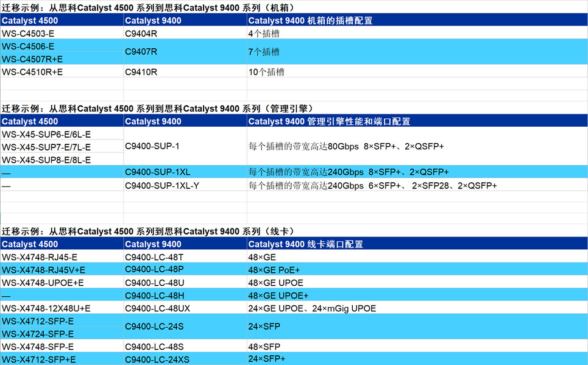Click the "WS-X45-SUP7-E/7L-E" cell

click(x=62, y=147)
